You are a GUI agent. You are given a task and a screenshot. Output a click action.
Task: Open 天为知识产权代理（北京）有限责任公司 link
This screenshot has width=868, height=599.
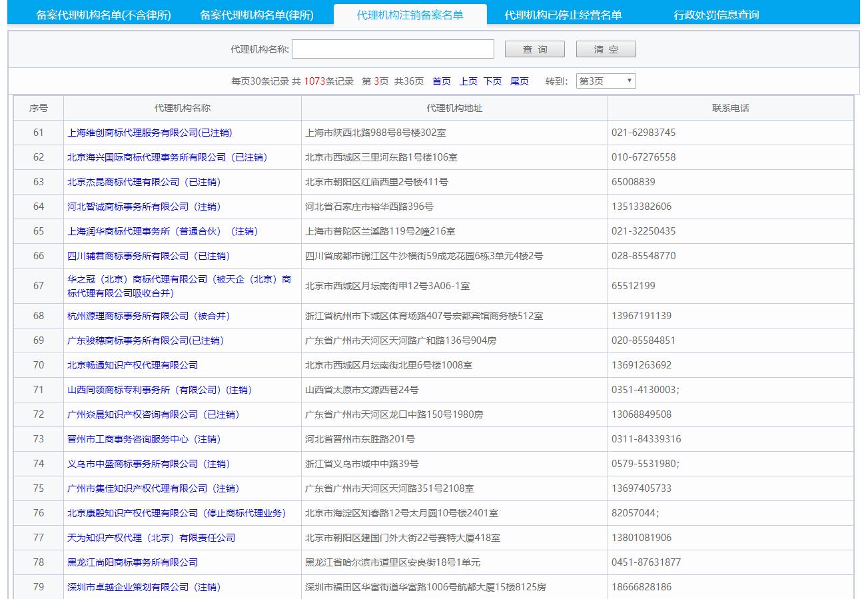click(151, 538)
